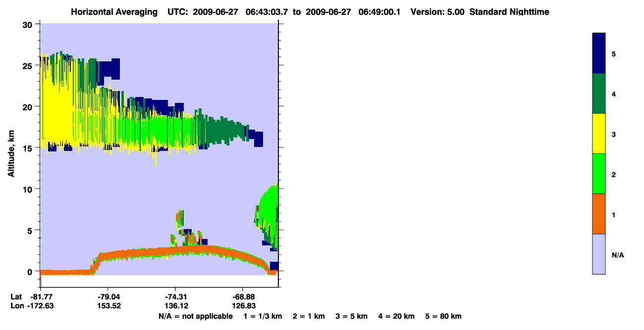
Task: Click the "Standard Nighttime" label
Action: tap(509, 12)
